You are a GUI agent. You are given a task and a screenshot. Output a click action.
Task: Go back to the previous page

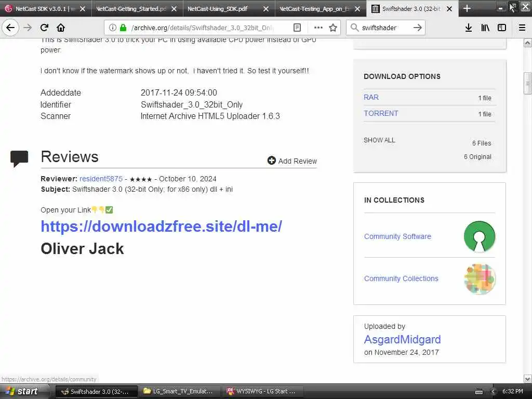10,28
